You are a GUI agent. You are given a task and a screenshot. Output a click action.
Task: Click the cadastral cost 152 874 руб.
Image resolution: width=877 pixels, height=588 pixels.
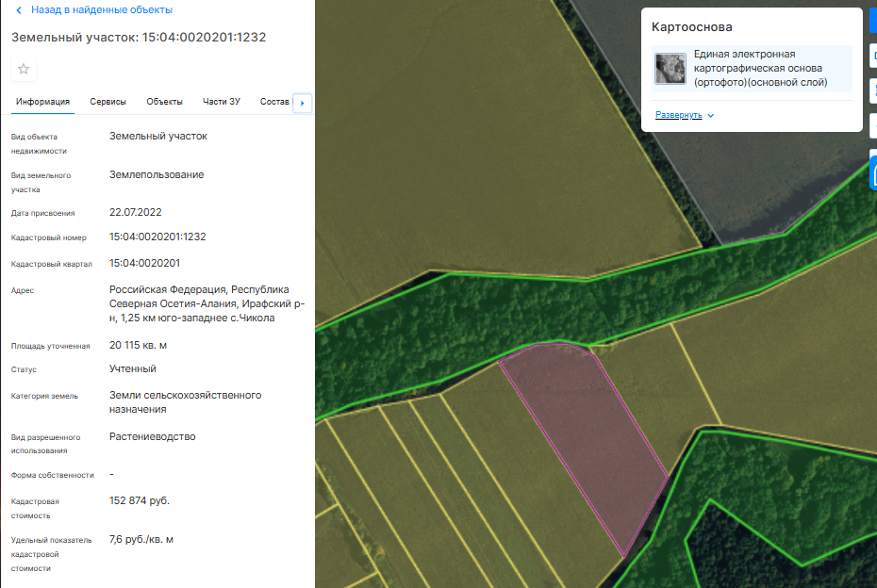point(140,500)
